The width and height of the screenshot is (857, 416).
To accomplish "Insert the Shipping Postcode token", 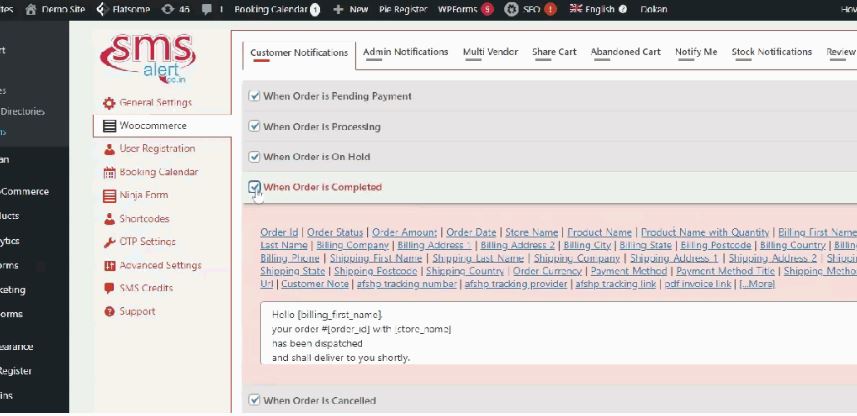I will tap(375, 271).
